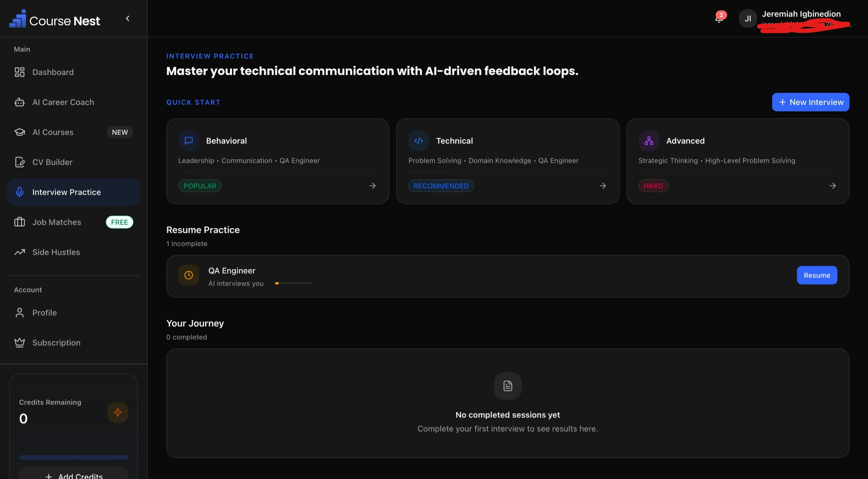Viewport: 868px width, 479px height.
Task: Click the Interview Practice microphone icon
Action: point(19,192)
